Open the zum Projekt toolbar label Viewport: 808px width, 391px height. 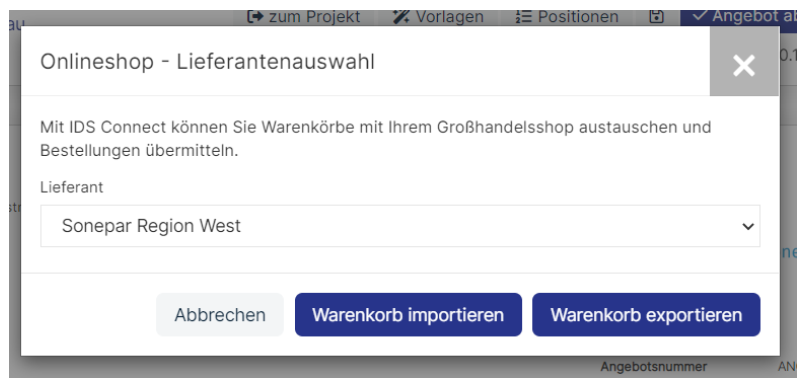click(x=314, y=17)
